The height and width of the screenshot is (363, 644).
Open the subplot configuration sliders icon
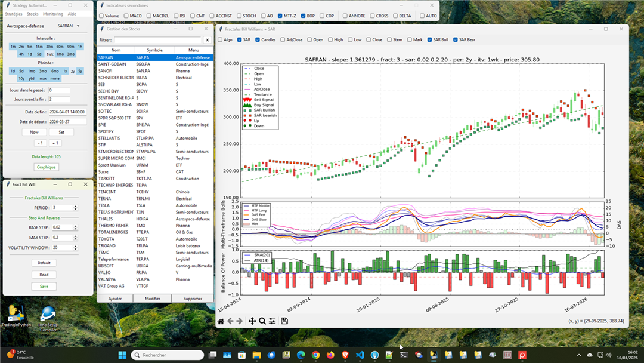272,321
